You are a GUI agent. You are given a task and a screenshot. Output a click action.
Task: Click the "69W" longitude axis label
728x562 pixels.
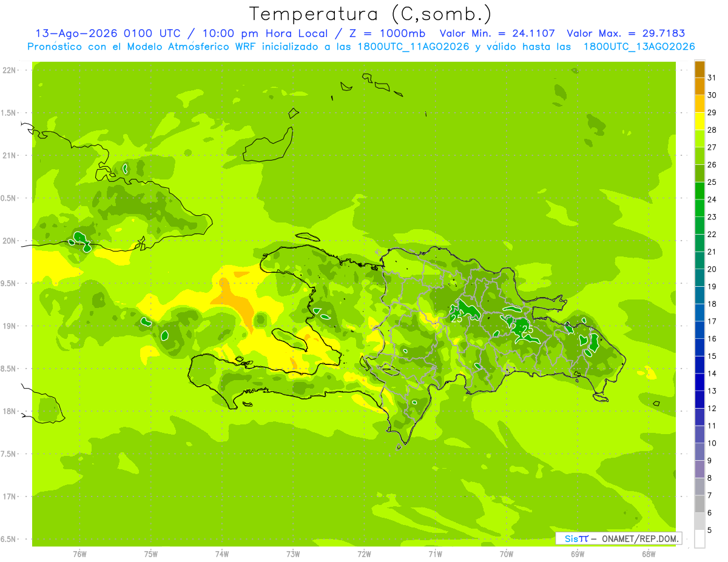578,554
